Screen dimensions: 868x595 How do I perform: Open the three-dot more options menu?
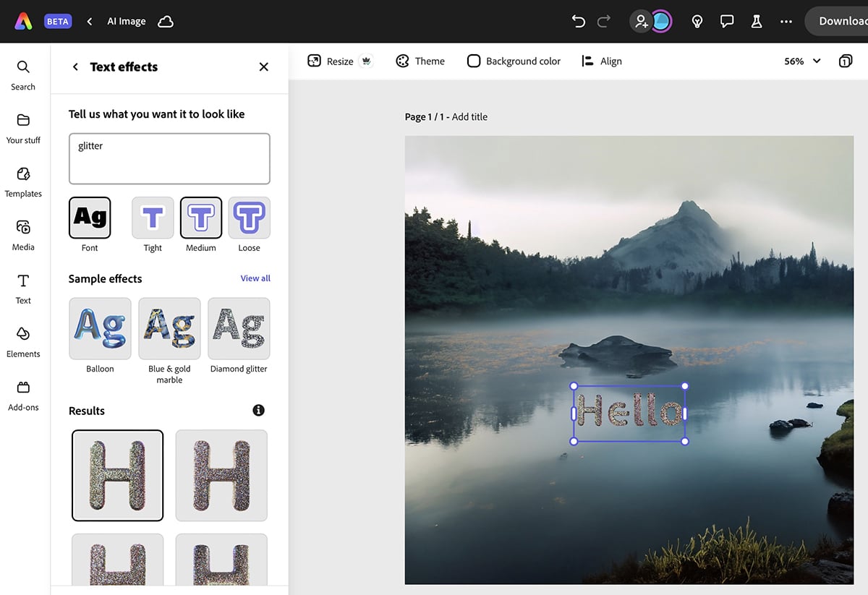(x=786, y=21)
